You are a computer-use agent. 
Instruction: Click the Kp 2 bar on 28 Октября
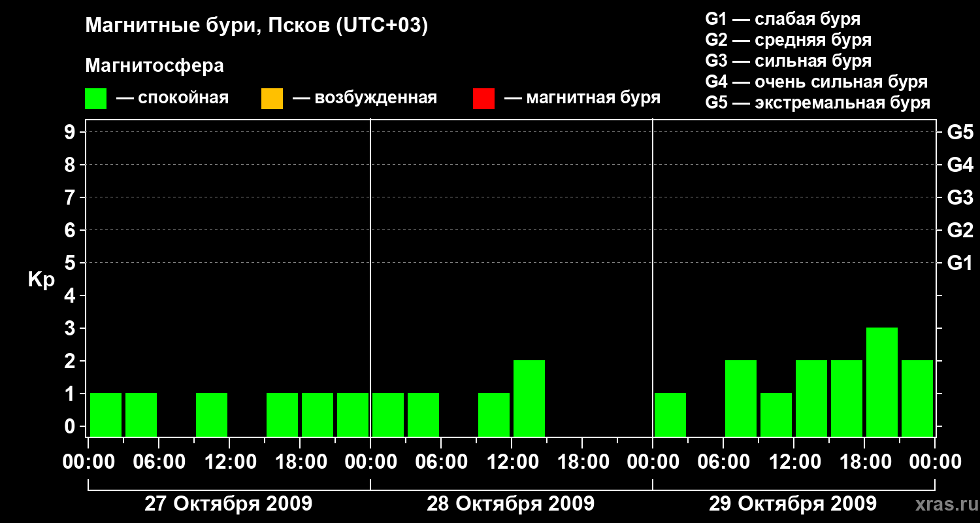[529, 398]
